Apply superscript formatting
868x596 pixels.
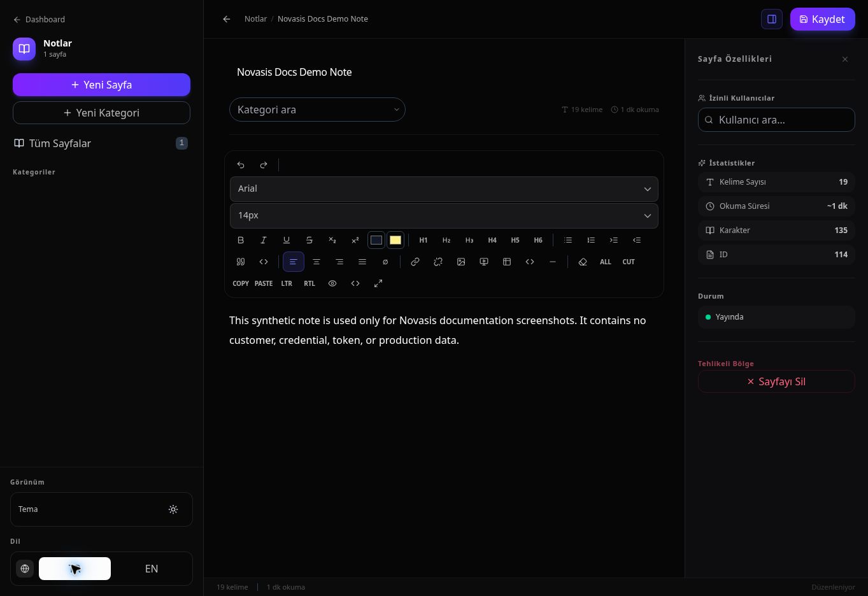click(x=355, y=240)
